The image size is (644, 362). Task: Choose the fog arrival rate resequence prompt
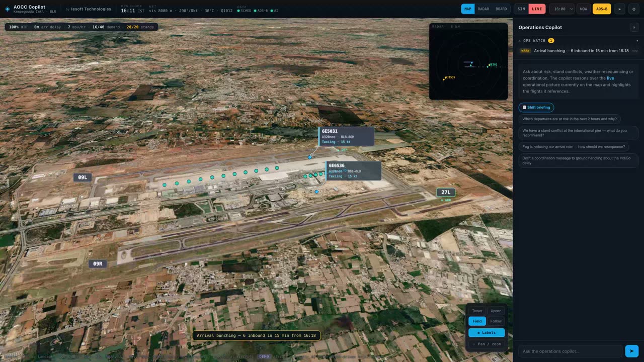coord(574,147)
